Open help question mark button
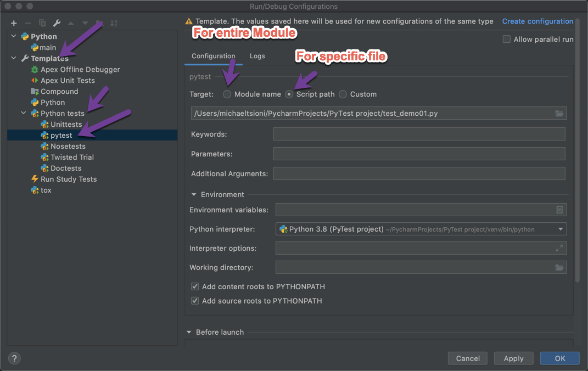Screen dimensions: 588x371 coord(14,358)
